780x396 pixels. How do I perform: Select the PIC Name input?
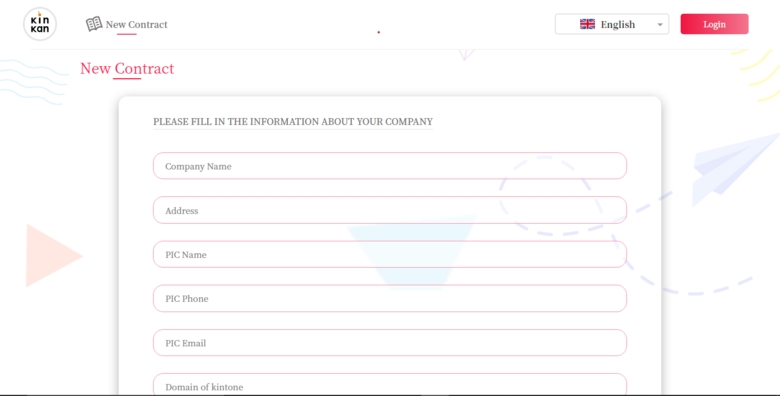point(390,254)
